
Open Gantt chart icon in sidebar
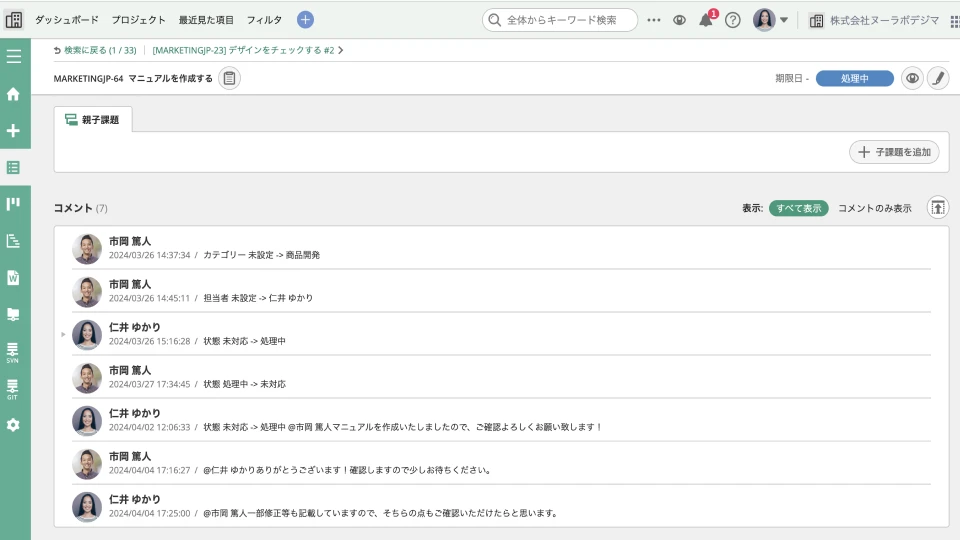13,241
